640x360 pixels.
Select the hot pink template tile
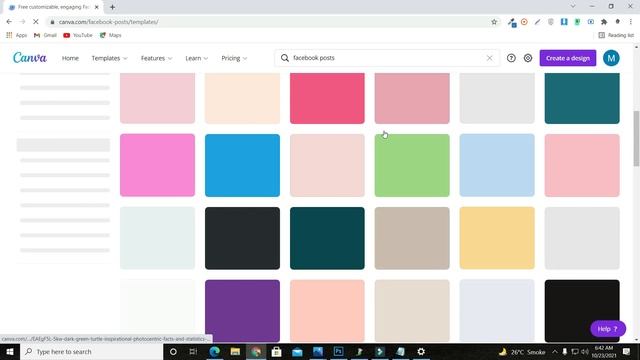point(327,98)
